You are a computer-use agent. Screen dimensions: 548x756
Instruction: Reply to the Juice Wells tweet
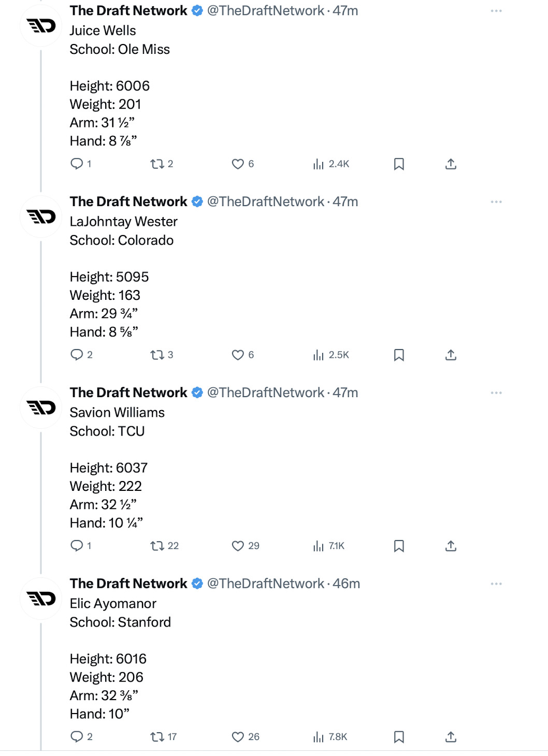[77, 164]
